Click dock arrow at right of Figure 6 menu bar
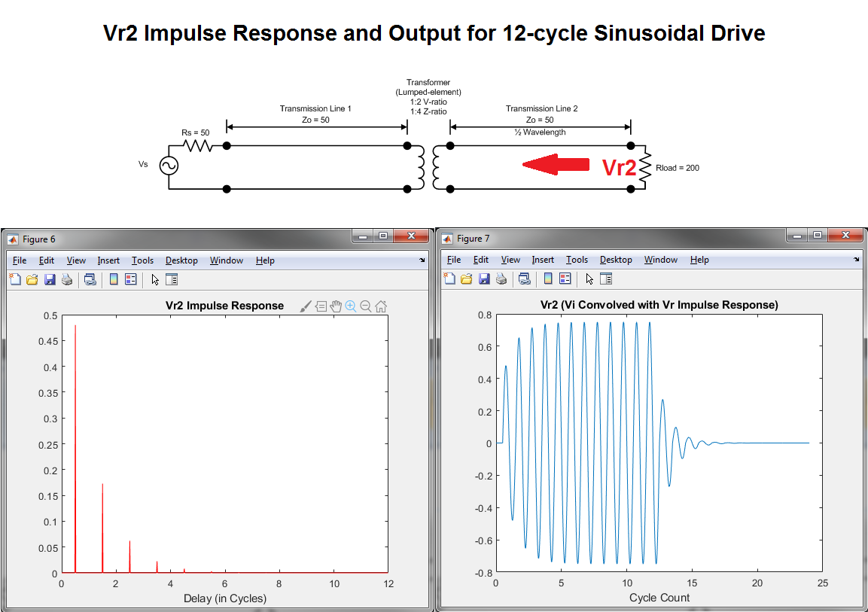Screen dimensions: 868x612 pyautogui.click(x=422, y=260)
